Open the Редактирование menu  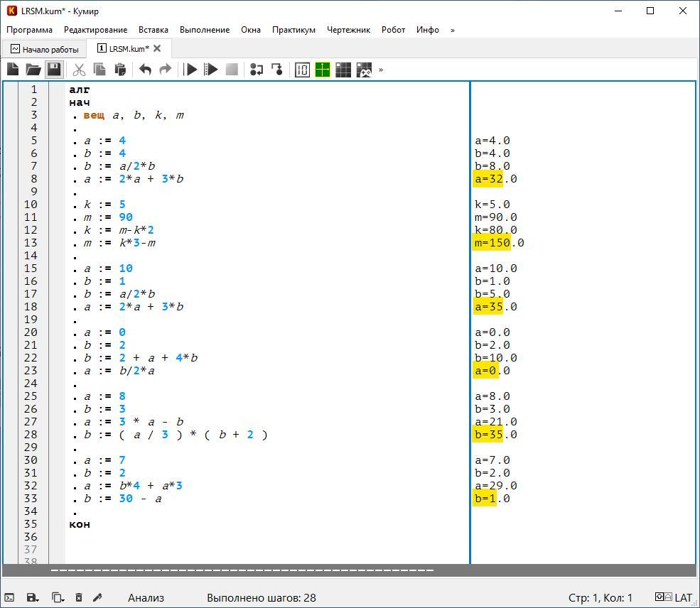95,30
